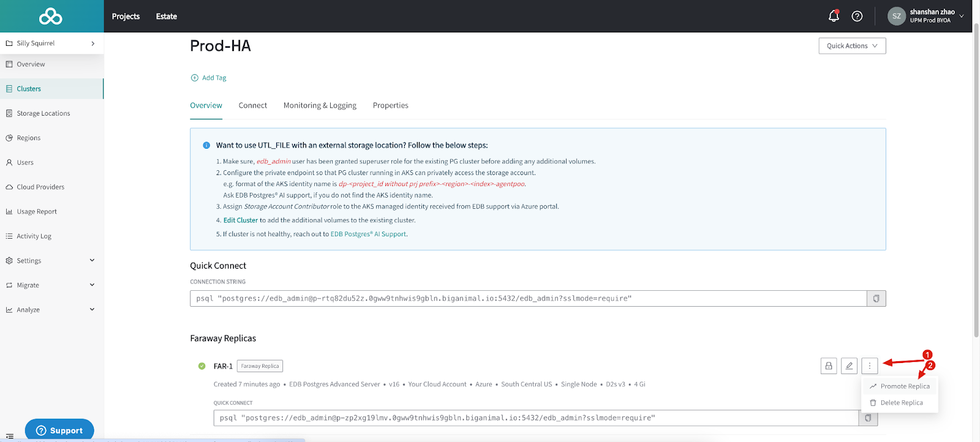Switch to the Connect tab

253,105
